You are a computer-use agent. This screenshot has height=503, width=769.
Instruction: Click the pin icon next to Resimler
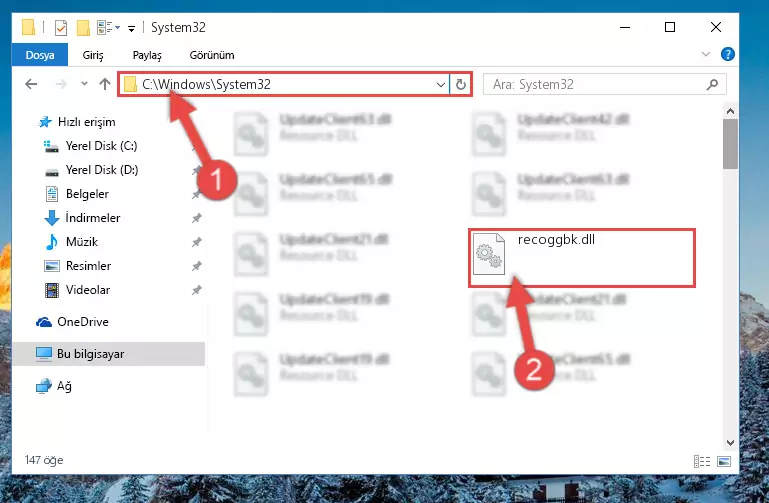coord(197,266)
